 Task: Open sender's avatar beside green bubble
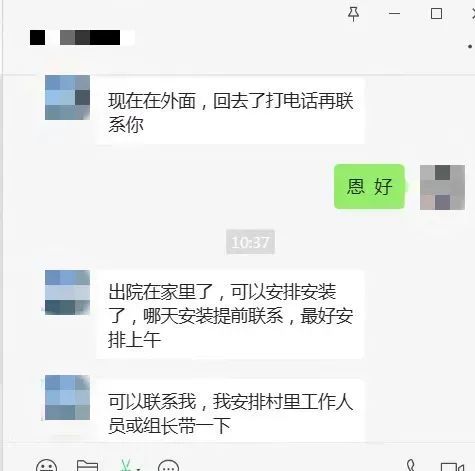[x=442, y=187]
